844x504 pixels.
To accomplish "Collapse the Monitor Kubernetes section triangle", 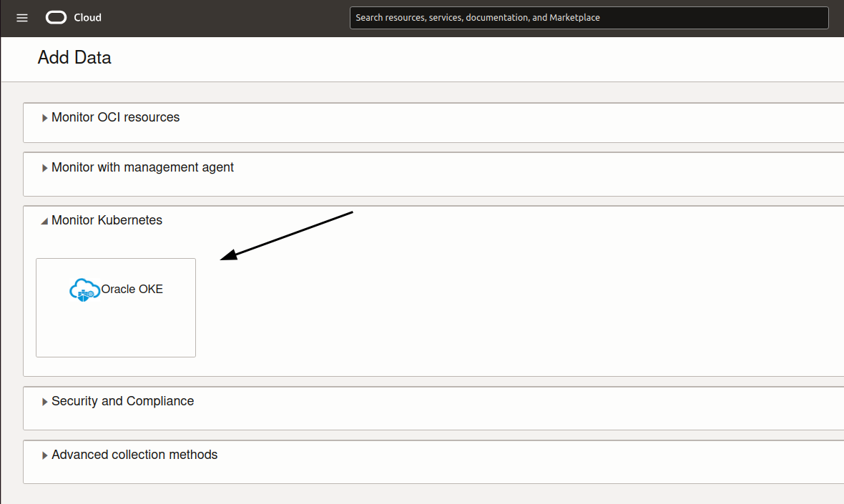I will click(x=44, y=222).
